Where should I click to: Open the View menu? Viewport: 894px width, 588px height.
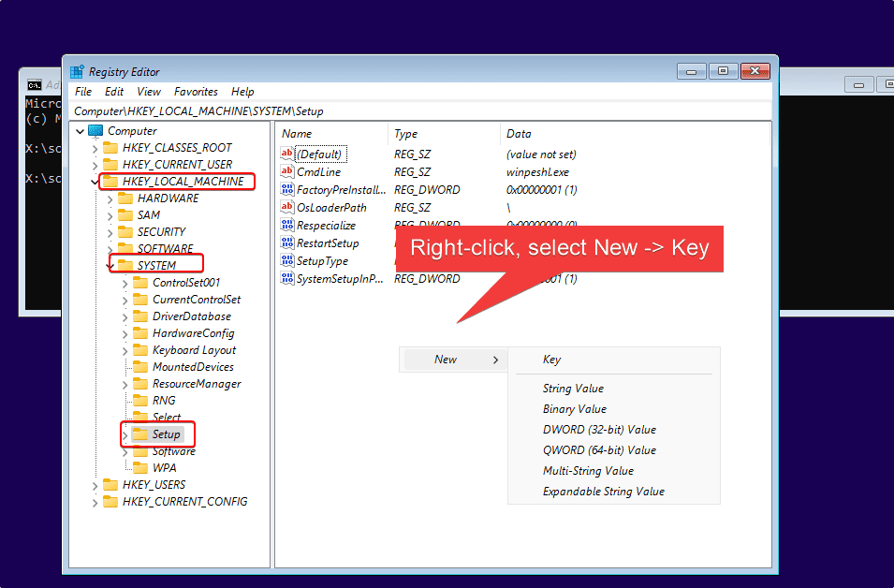(x=149, y=91)
